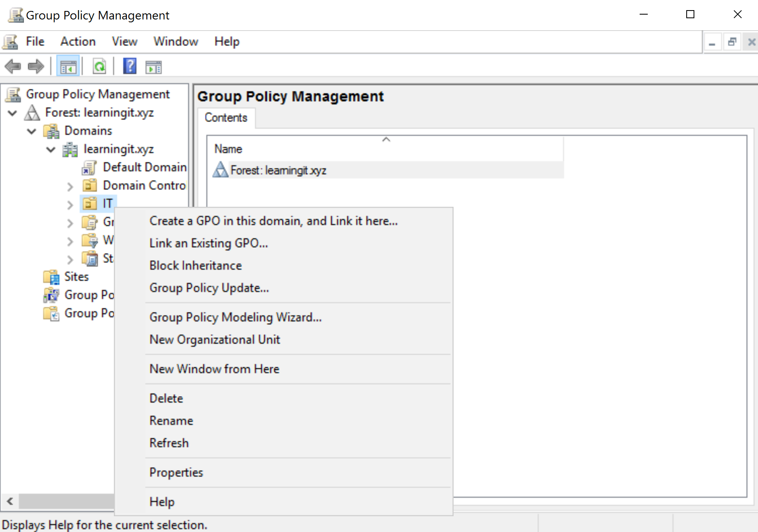Sort by the Name column header
This screenshot has height=532, width=758.
[x=228, y=149]
